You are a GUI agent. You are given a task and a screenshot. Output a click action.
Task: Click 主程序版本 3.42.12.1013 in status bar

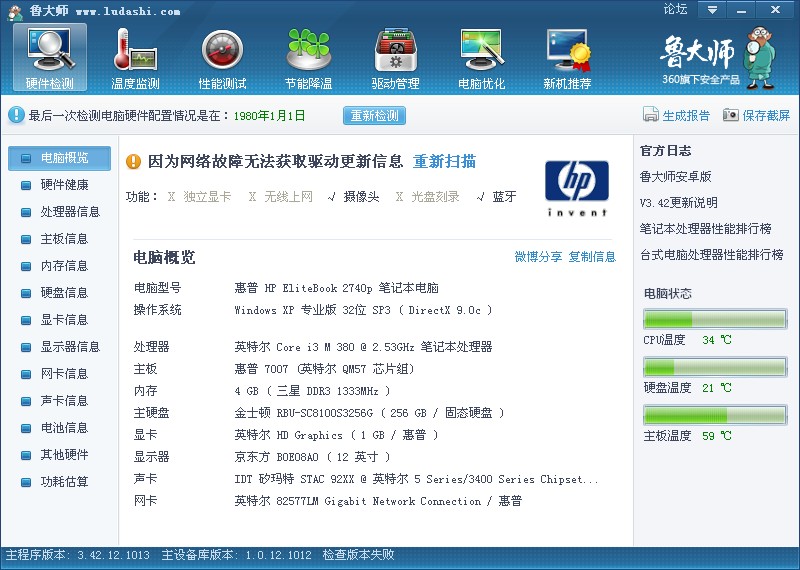point(78,555)
